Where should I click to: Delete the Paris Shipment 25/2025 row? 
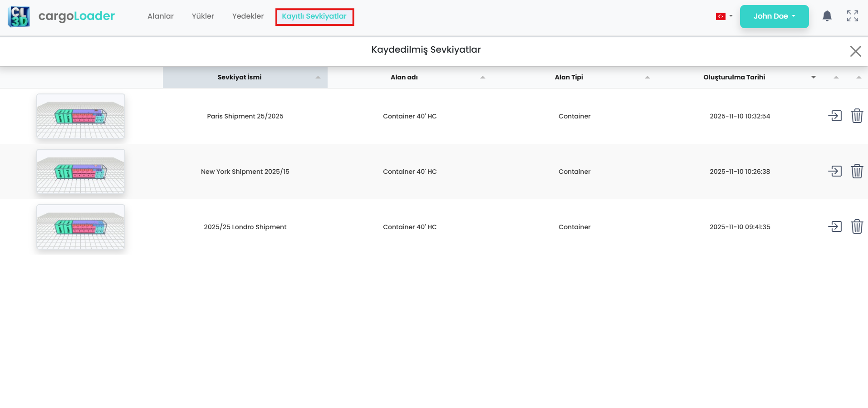tap(857, 116)
